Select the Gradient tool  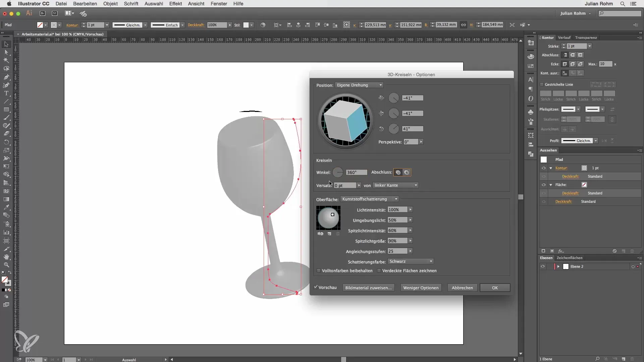6,199
